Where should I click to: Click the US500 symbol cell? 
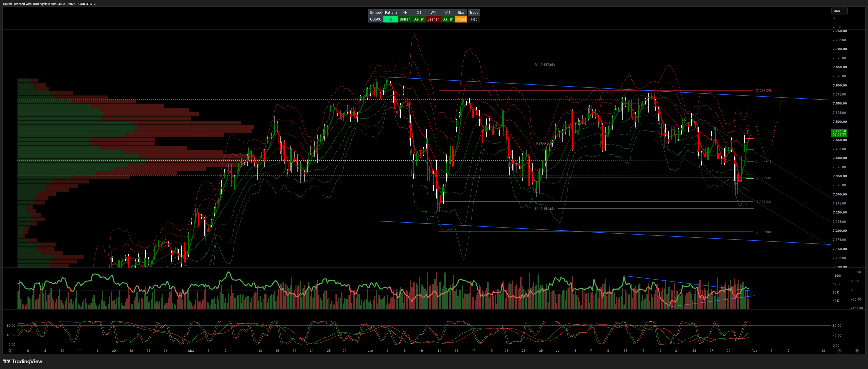(x=375, y=19)
